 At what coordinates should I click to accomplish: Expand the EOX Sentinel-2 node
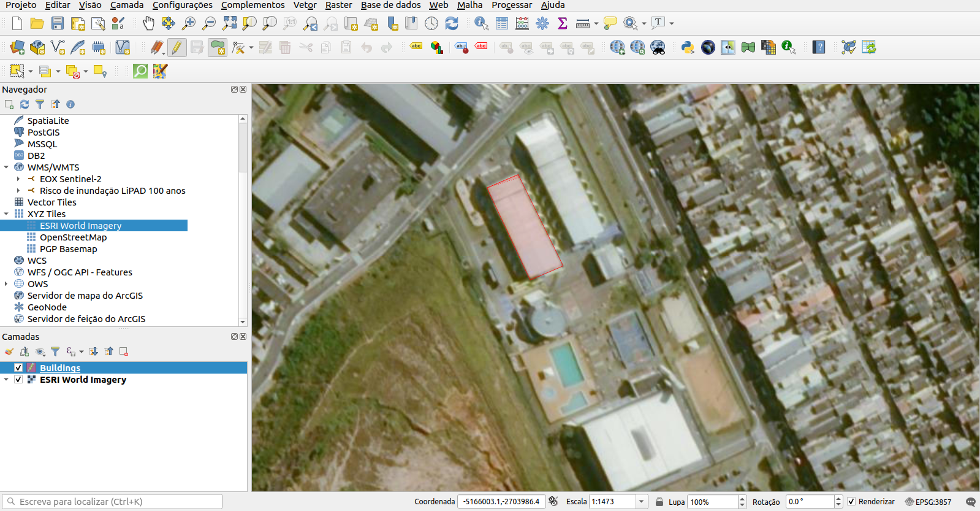click(18, 179)
